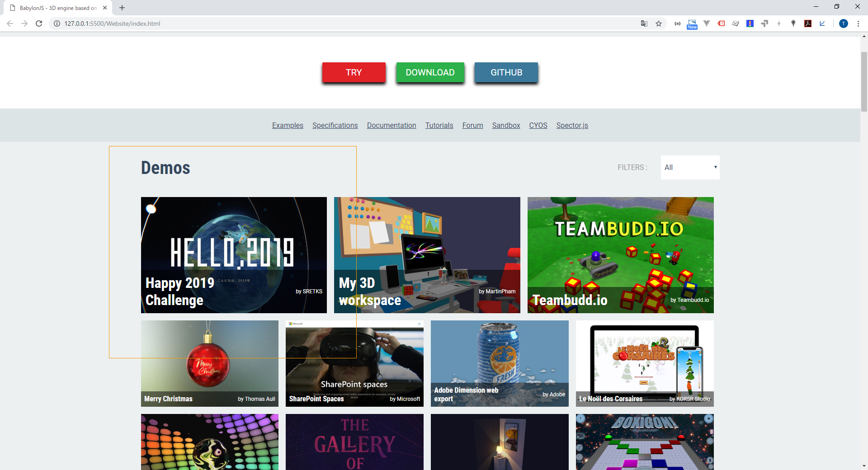Open the extension icon with New badge
The image size is (868, 470).
tap(692, 24)
